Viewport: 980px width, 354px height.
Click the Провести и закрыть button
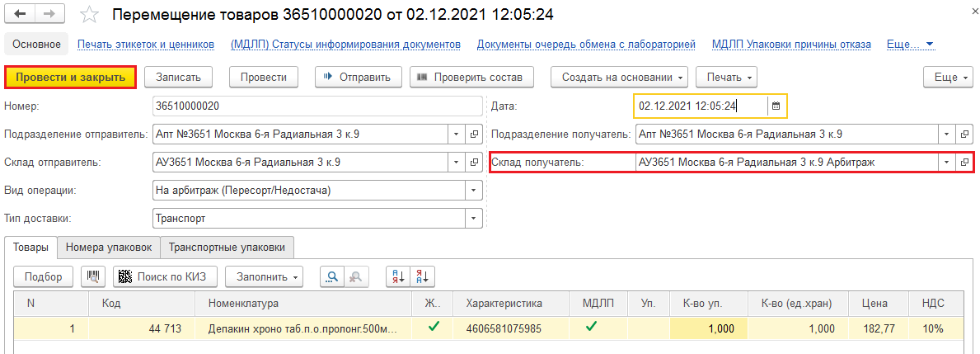(x=70, y=77)
